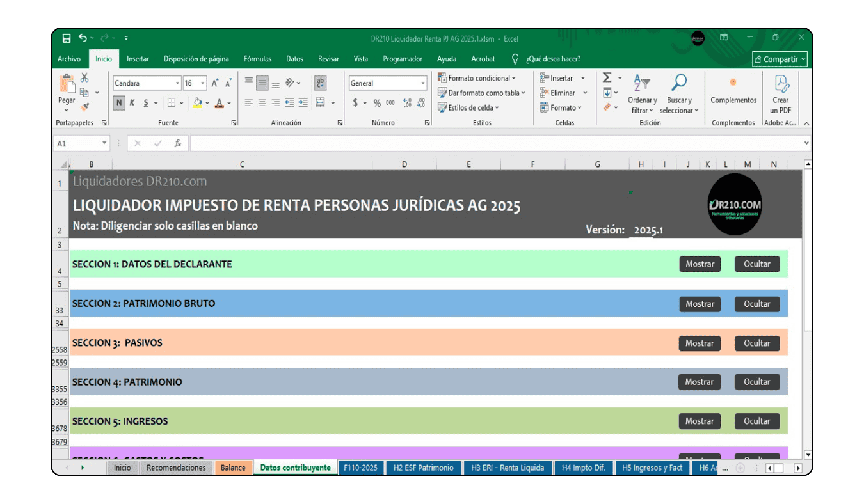Switch to the Fórmulas ribbon tab
This screenshot has height=504, width=864.
coord(257,59)
